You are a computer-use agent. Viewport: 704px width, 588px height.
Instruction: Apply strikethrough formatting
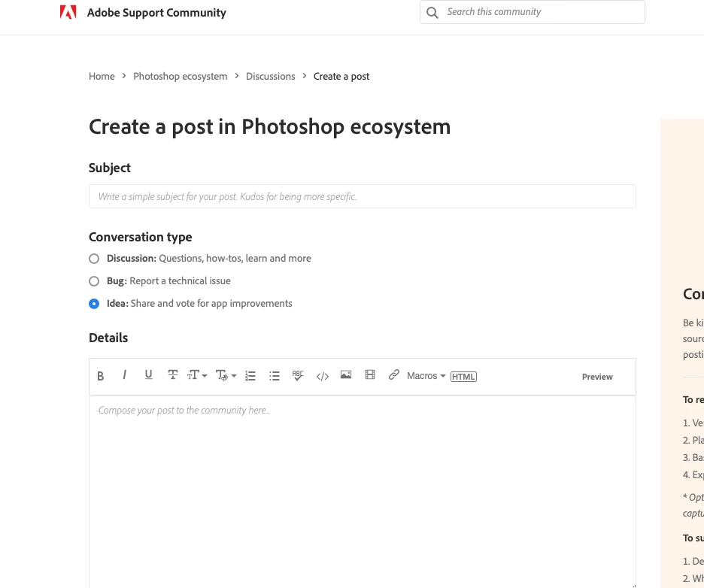[x=172, y=374]
